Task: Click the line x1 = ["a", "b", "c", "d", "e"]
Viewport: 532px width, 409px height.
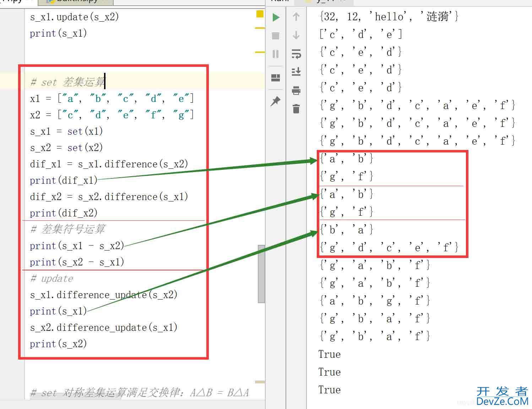Action: pyautogui.click(x=112, y=98)
